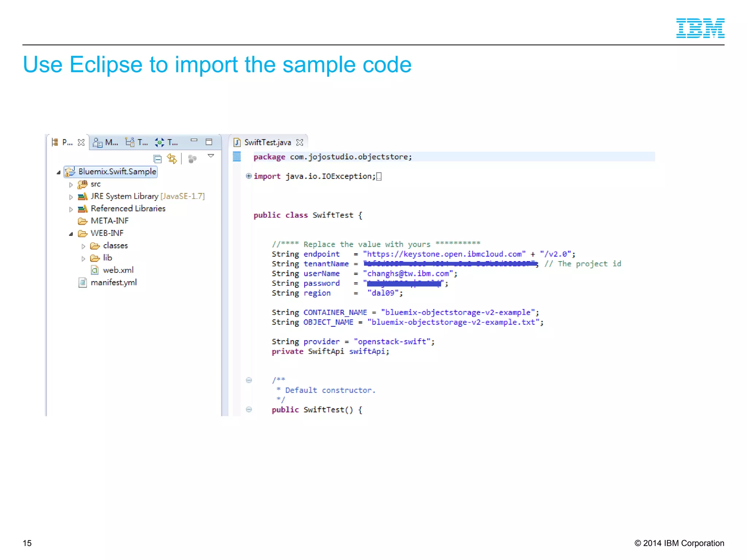The height and width of the screenshot is (560, 747).
Task: Select JRE System Library entry
Action: [x=141, y=197]
